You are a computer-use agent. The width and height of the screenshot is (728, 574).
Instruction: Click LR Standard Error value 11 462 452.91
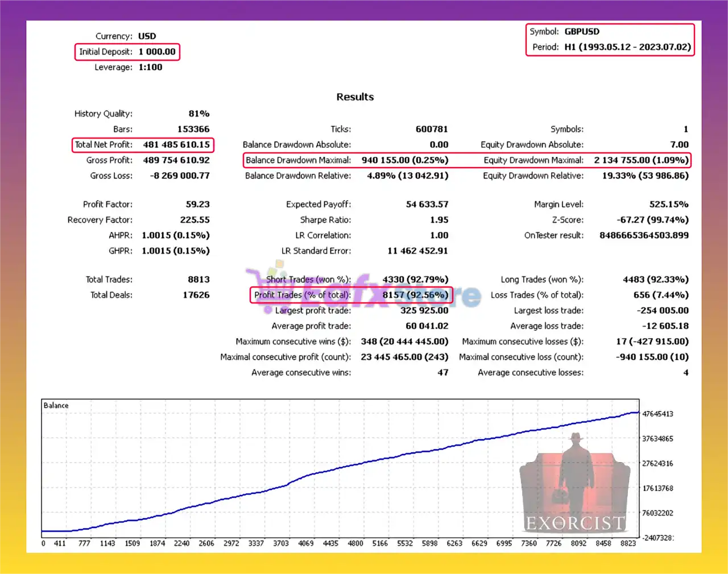pos(417,251)
